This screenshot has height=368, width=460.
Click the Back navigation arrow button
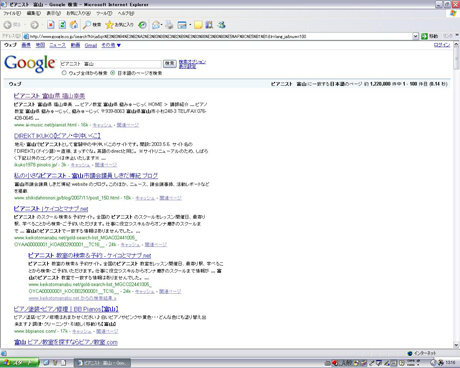click(8, 25)
